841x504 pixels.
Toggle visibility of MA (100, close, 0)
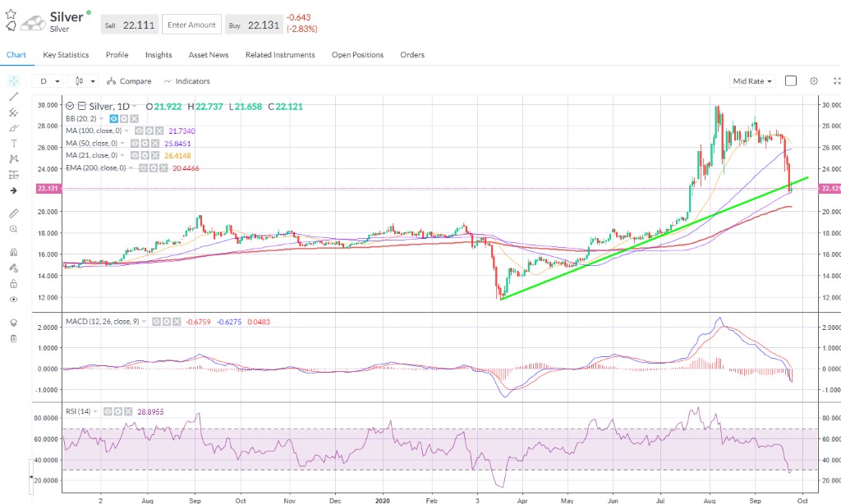coord(139,131)
